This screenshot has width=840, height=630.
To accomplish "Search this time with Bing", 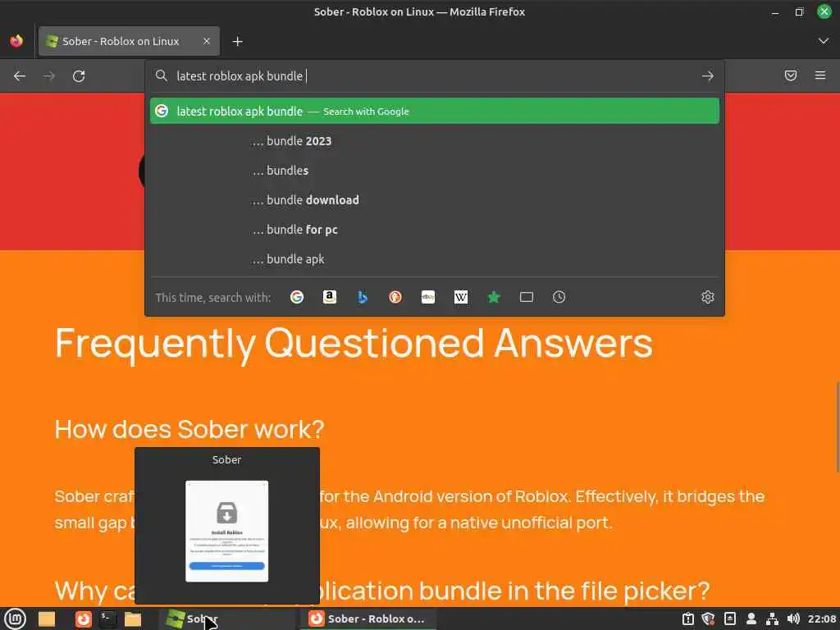I will [362, 297].
